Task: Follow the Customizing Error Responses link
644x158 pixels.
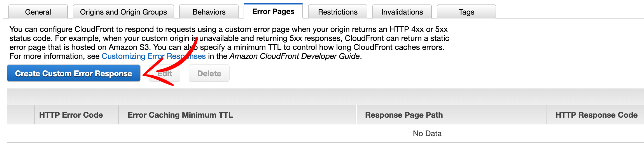Action: [x=154, y=56]
